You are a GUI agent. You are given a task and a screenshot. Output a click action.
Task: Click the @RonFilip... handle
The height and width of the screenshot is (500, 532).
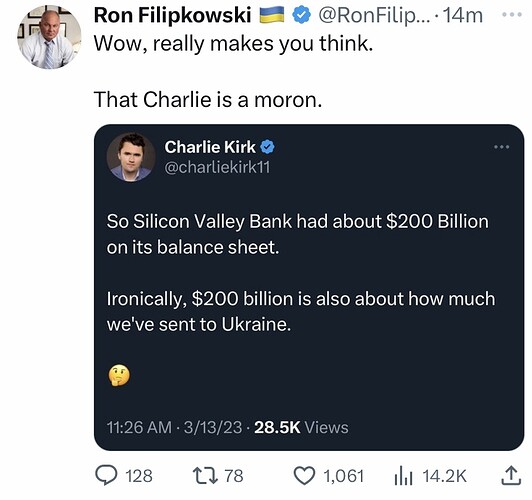[x=374, y=16]
